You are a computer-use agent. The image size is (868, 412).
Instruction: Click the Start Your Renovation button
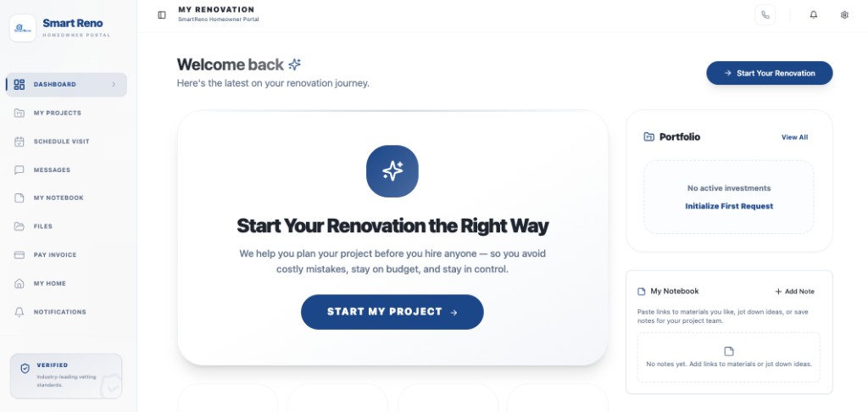point(770,73)
